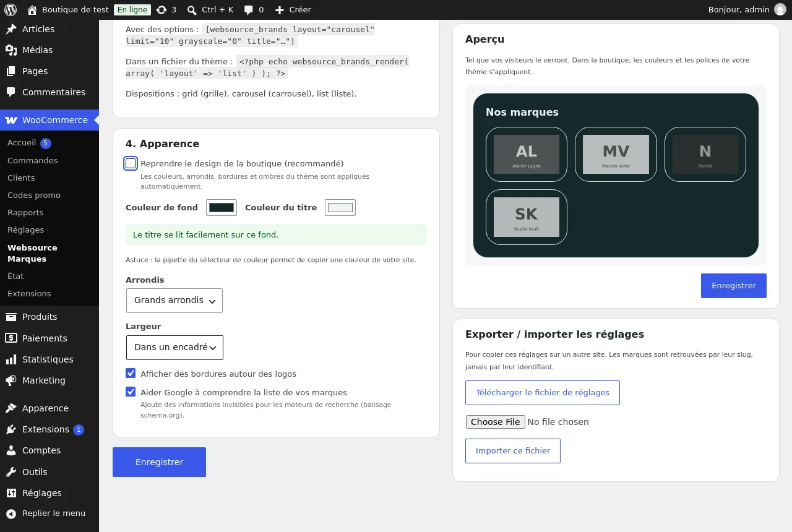Click the WordPress logo icon
The image size is (792, 532).
pyautogui.click(x=10, y=10)
